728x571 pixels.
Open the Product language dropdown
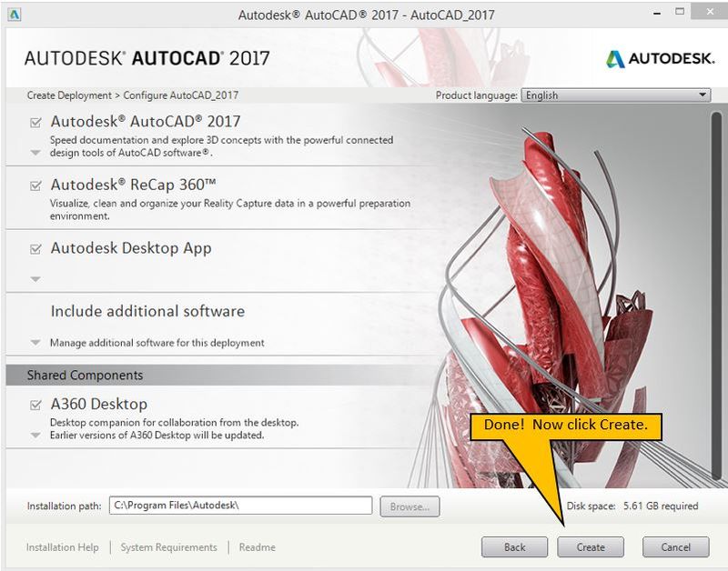coord(616,95)
